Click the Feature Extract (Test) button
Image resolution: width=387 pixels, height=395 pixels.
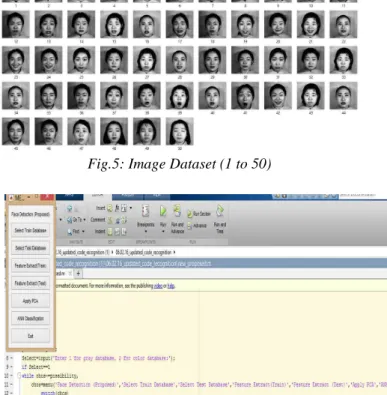coord(30,283)
